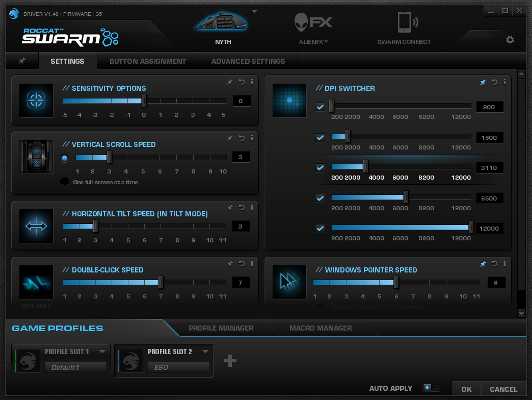Add a new profile slot
This screenshot has height=400, width=532.
pyautogui.click(x=230, y=361)
